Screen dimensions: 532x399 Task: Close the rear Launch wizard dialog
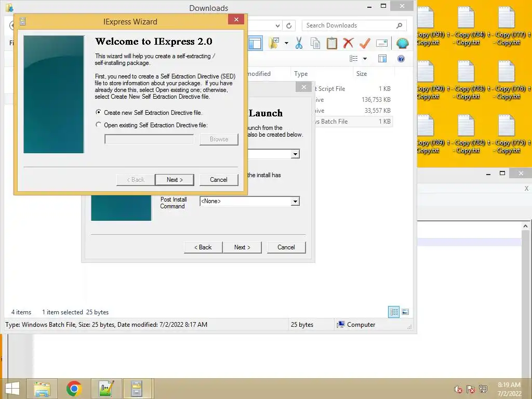(x=303, y=87)
